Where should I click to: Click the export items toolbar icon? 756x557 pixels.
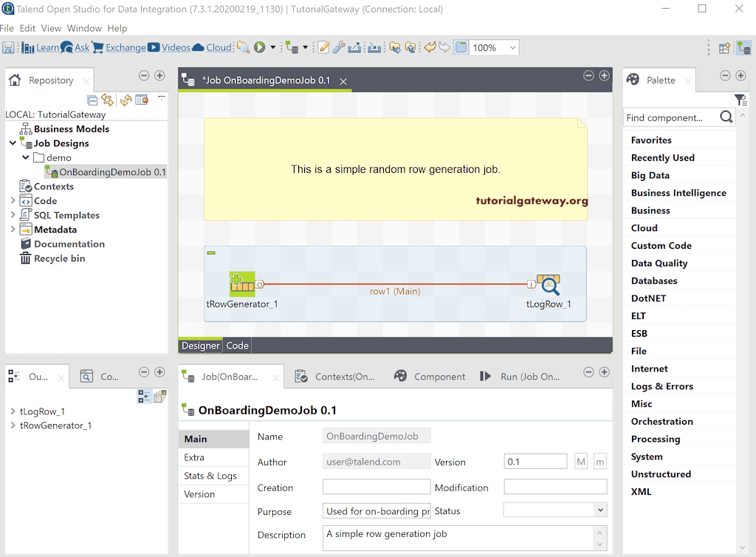tap(354, 47)
